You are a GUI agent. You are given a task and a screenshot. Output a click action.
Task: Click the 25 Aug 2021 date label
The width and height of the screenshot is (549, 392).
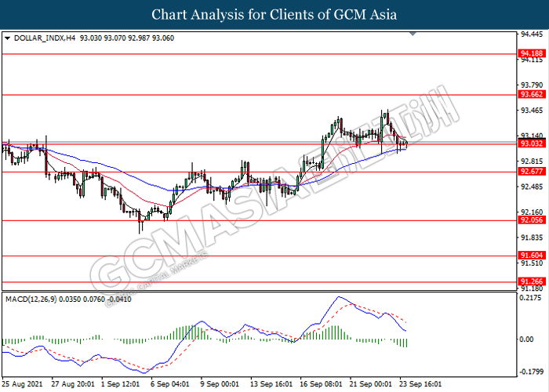[23, 385]
